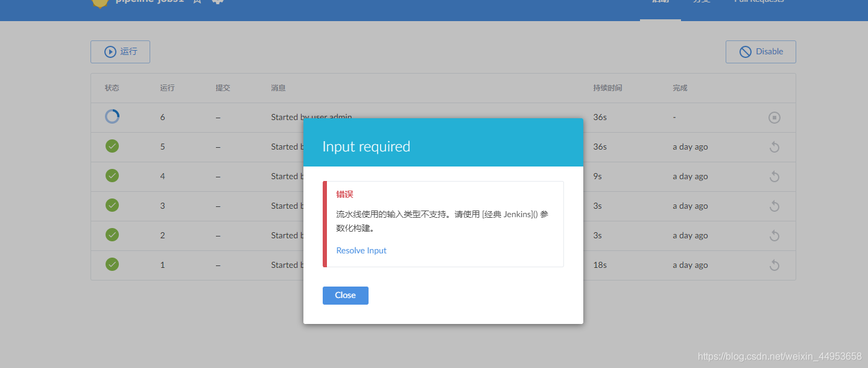The image size is (868, 368).
Task: Click the play icon inside the 运行 button
Action: point(110,52)
